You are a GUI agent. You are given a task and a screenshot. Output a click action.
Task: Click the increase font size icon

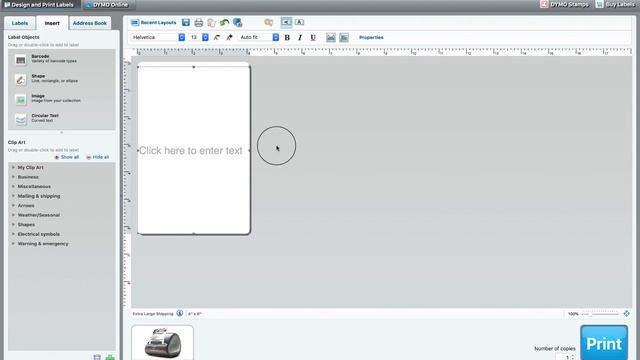click(x=229, y=37)
